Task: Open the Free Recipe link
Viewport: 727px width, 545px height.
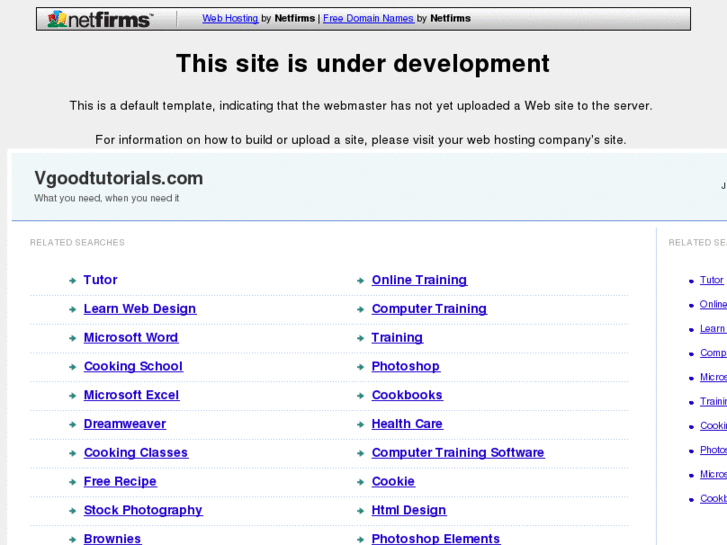Action: coord(120,481)
